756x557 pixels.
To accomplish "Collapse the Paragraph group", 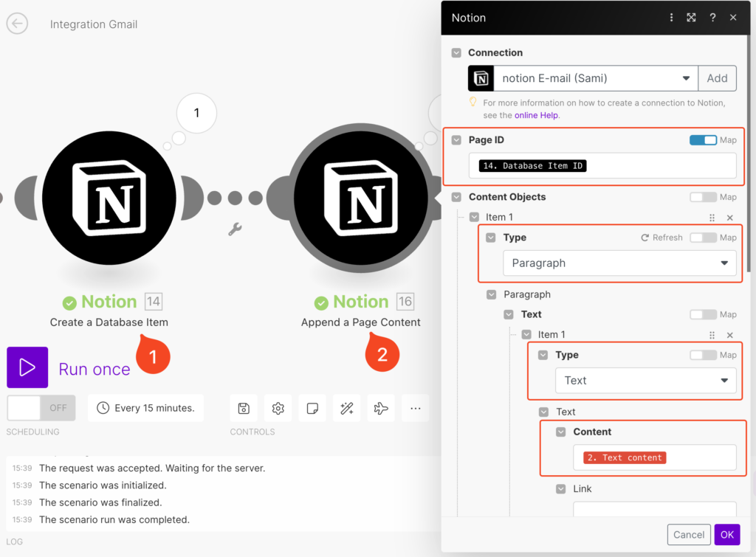I will click(x=491, y=294).
